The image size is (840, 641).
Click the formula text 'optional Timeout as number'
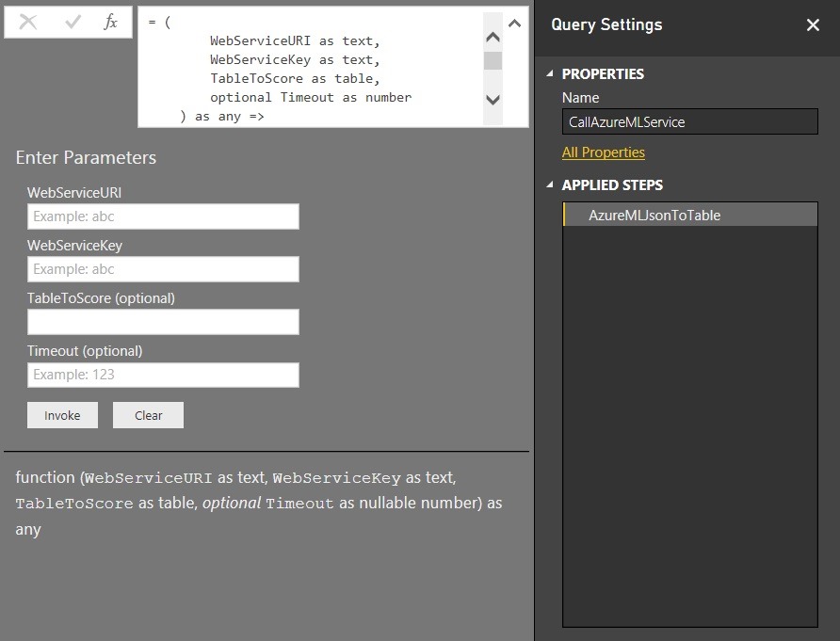[x=311, y=98]
